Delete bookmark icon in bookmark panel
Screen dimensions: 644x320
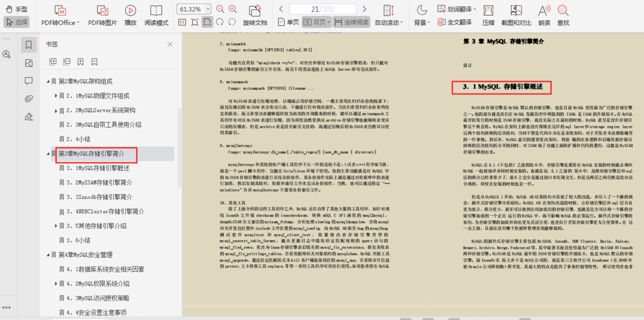[x=94, y=61]
